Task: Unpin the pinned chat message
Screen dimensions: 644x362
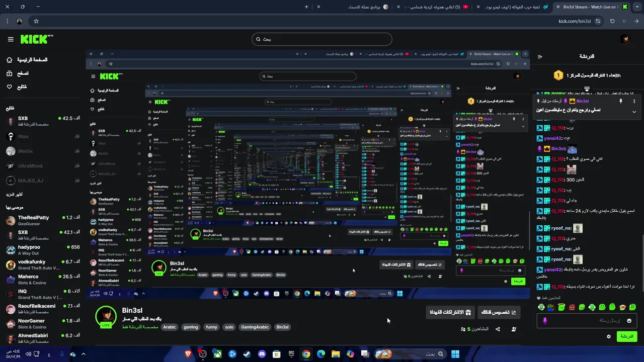Action: [621, 101]
